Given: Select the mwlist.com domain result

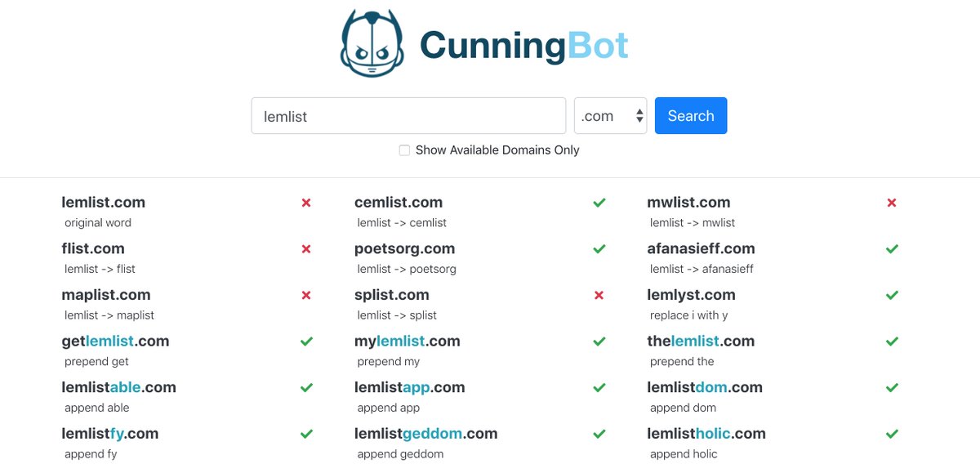Looking at the screenshot, I should tap(688, 203).
